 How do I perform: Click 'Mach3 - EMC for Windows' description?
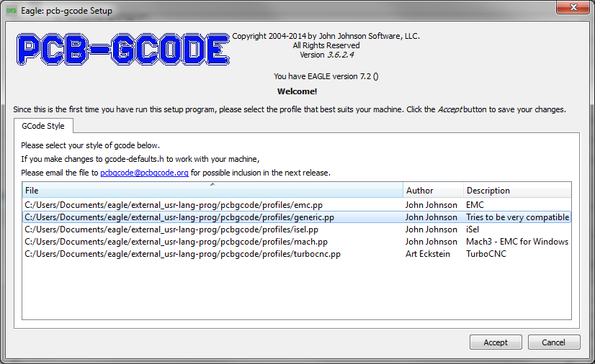tap(517, 242)
